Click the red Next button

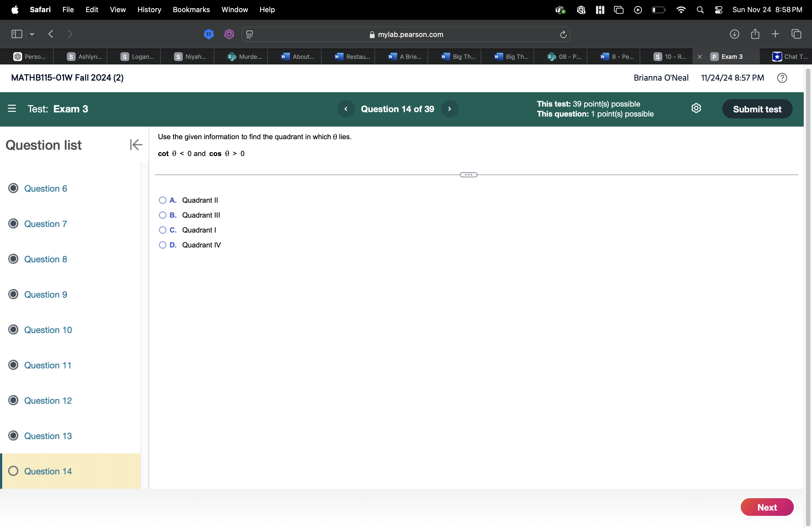click(767, 507)
